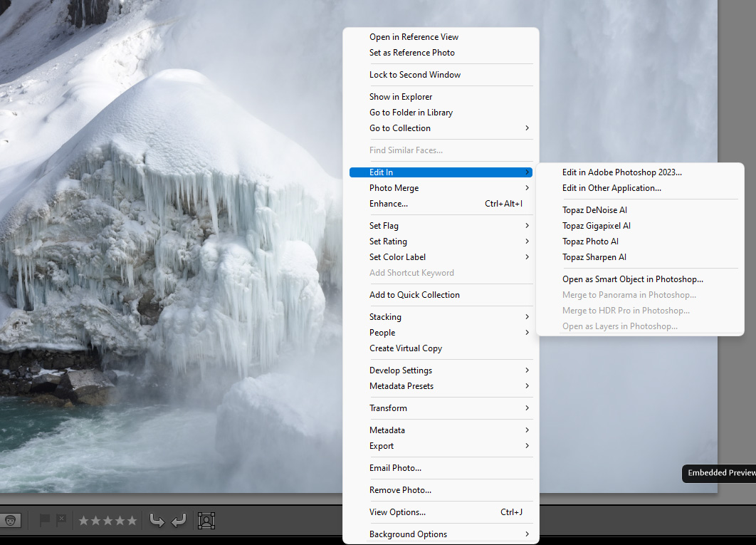Open photo in Reference View
Viewport: 756px width, 545px height.
pos(414,36)
